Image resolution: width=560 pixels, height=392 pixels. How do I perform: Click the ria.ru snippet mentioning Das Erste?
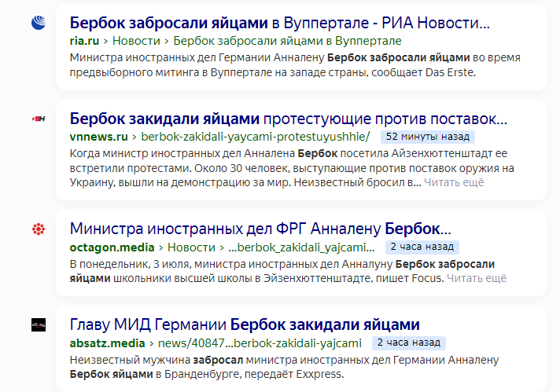[x=295, y=65]
